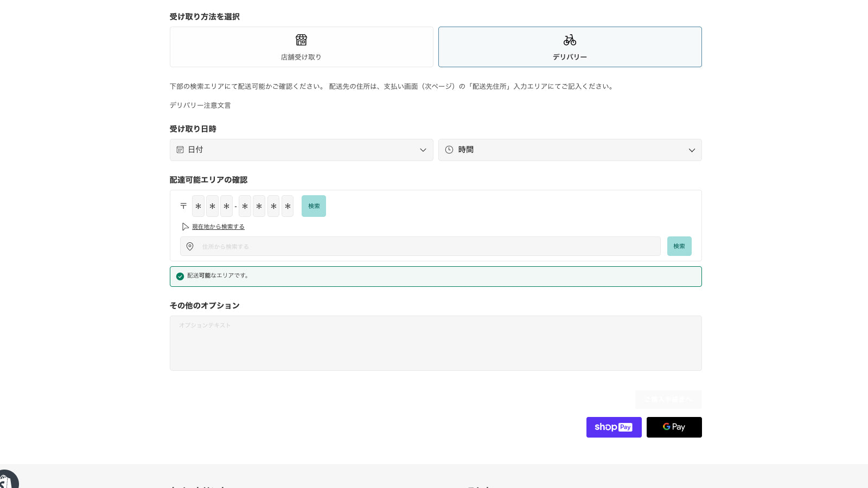Viewport: 868px width, 488px height.
Task: Click the location arrow icon for current position
Action: 185,227
